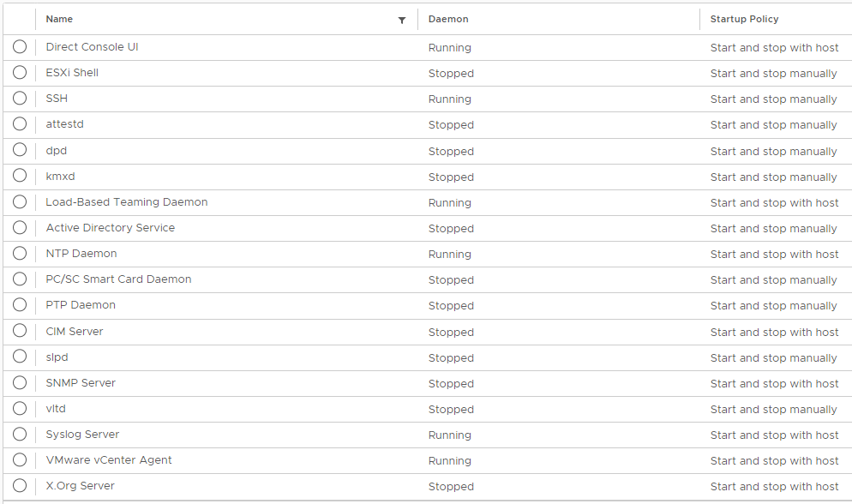Select the SNMP Server radio button
852x504 pixels.
pyautogui.click(x=20, y=382)
